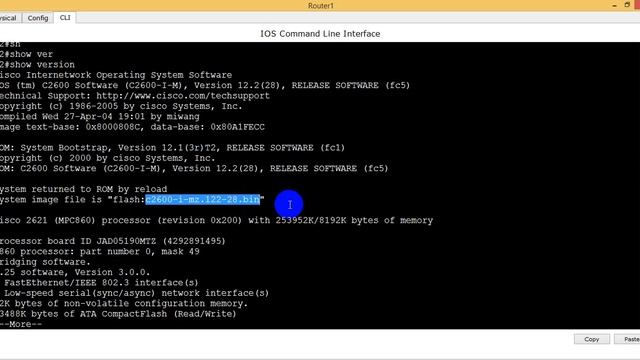Image resolution: width=640 pixels, height=360 pixels.
Task: Click 'IOS Command Line Interface' heading
Action: pyautogui.click(x=320, y=33)
